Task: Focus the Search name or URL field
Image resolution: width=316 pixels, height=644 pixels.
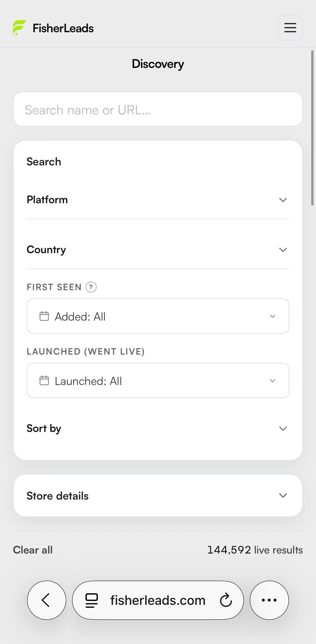Action: pyautogui.click(x=158, y=109)
